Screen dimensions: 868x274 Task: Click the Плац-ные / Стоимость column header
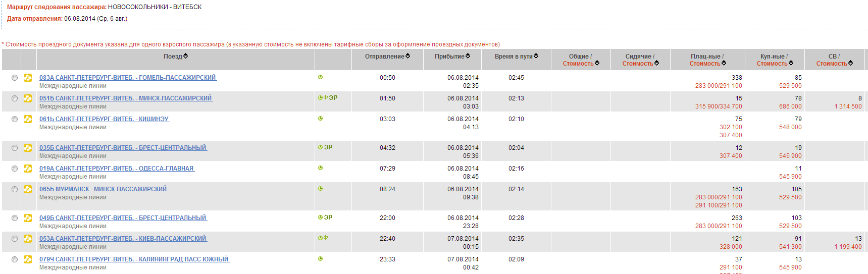pyautogui.click(x=707, y=60)
